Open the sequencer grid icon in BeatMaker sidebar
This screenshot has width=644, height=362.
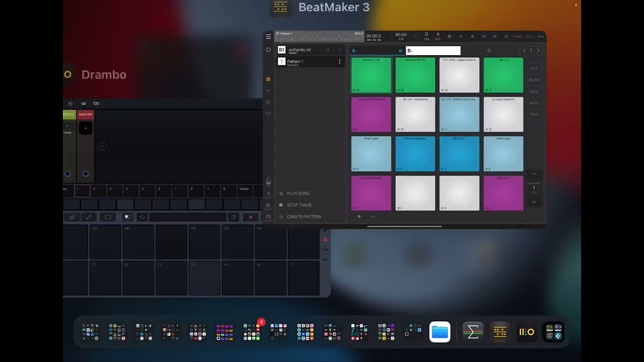268,102
